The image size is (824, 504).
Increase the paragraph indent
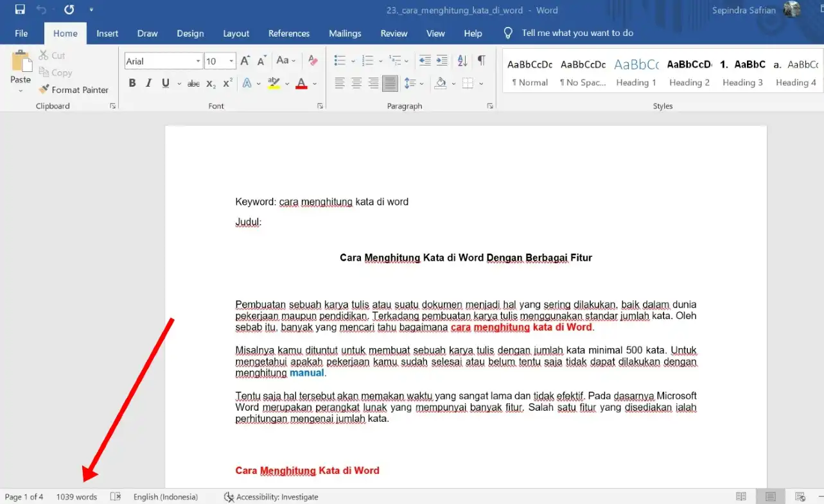pyautogui.click(x=442, y=61)
